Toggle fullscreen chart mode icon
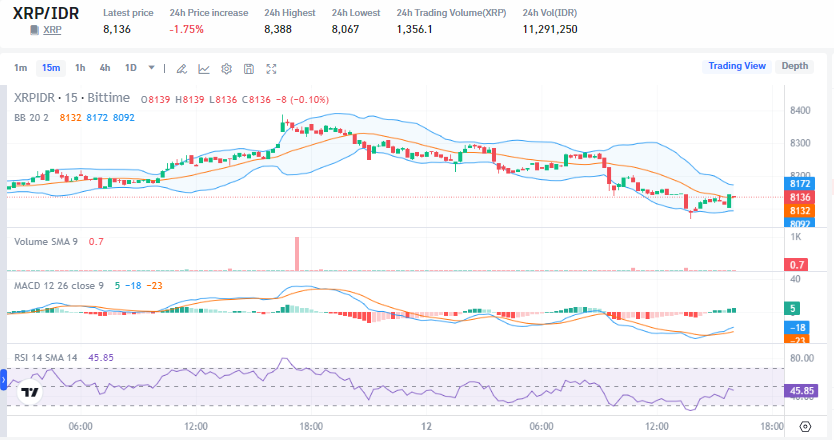The width and height of the screenshot is (834, 440). click(x=271, y=69)
